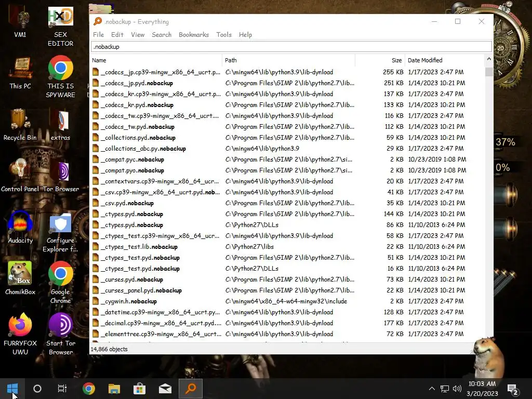Open Start Tor Browser shortcut
This screenshot has width=532, height=399.
click(61, 335)
